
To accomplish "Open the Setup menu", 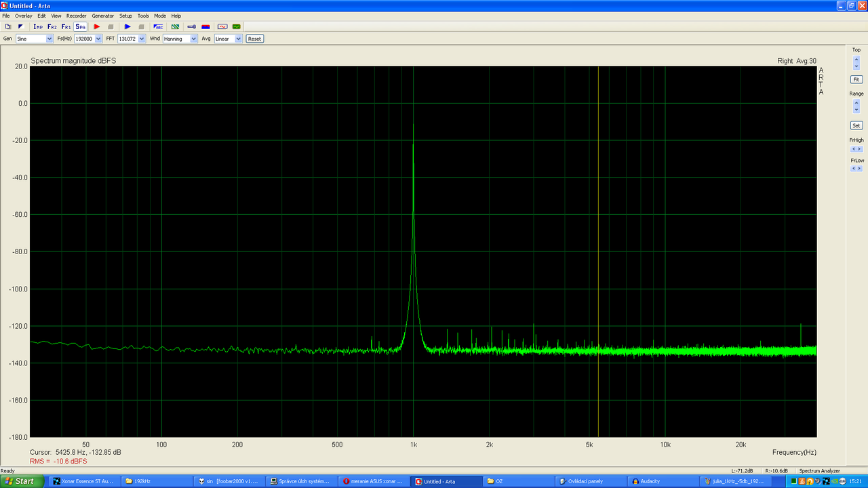I will pos(126,16).
